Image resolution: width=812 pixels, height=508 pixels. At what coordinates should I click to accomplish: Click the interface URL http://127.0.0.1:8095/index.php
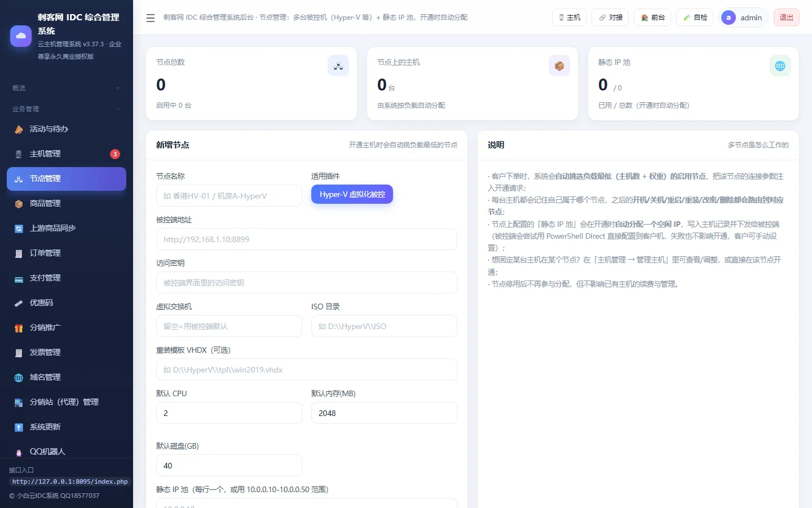(x=70, y=482)
